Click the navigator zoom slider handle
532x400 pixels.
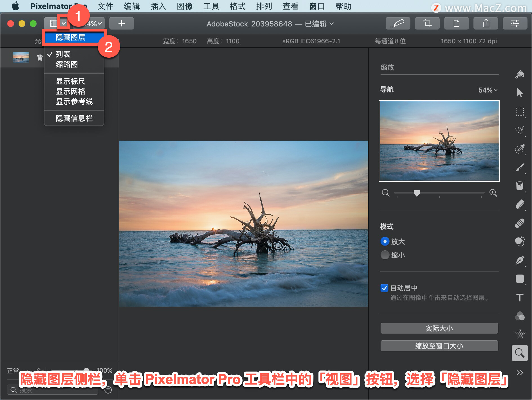[417, 193]
